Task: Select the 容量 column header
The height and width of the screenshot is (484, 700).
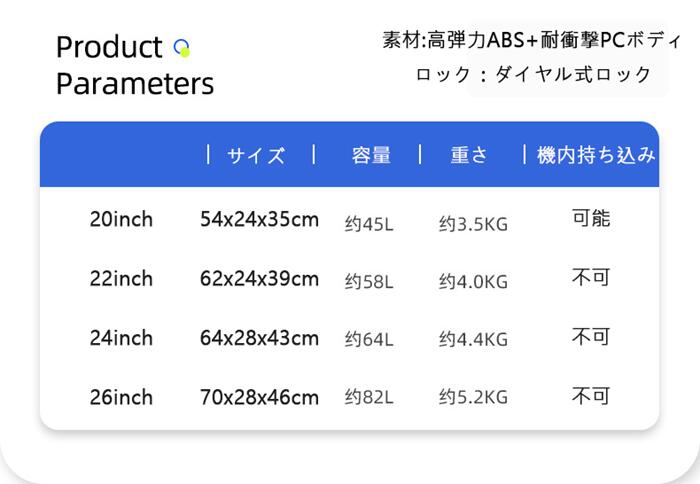Action: pyautogui.click(x=370, y=155)
